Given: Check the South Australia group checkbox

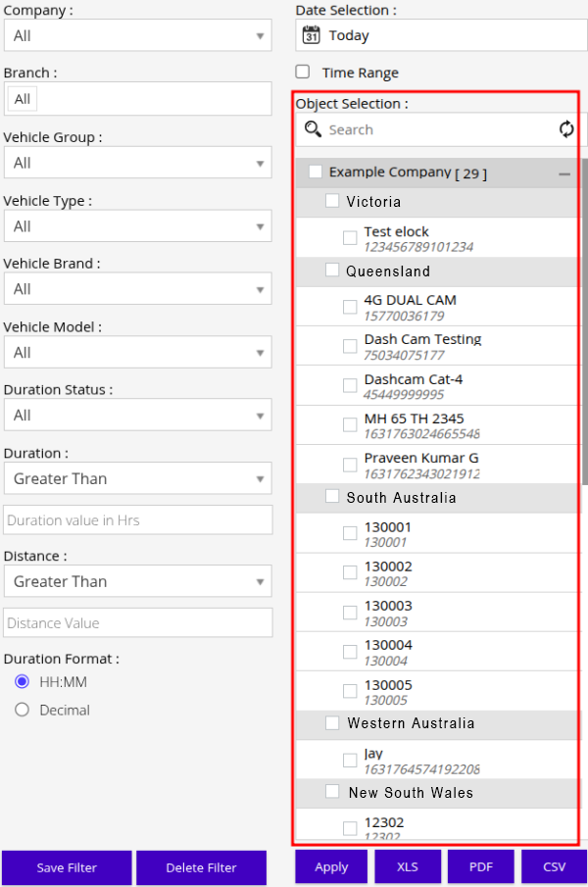Looking at the screenshot, I should click(332, 496).
